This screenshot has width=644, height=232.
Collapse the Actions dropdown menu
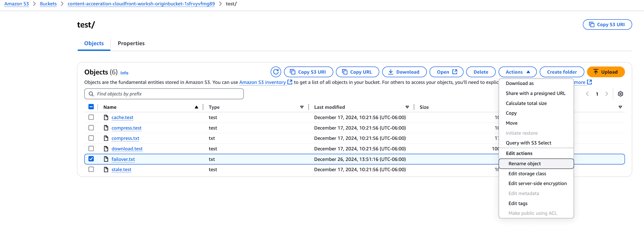pos(517,72)
